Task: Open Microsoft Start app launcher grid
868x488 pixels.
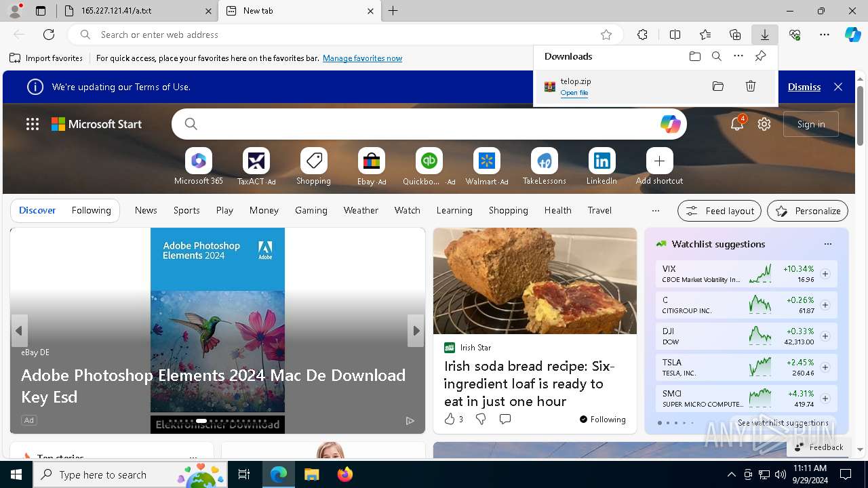Action: click(33, 124)
